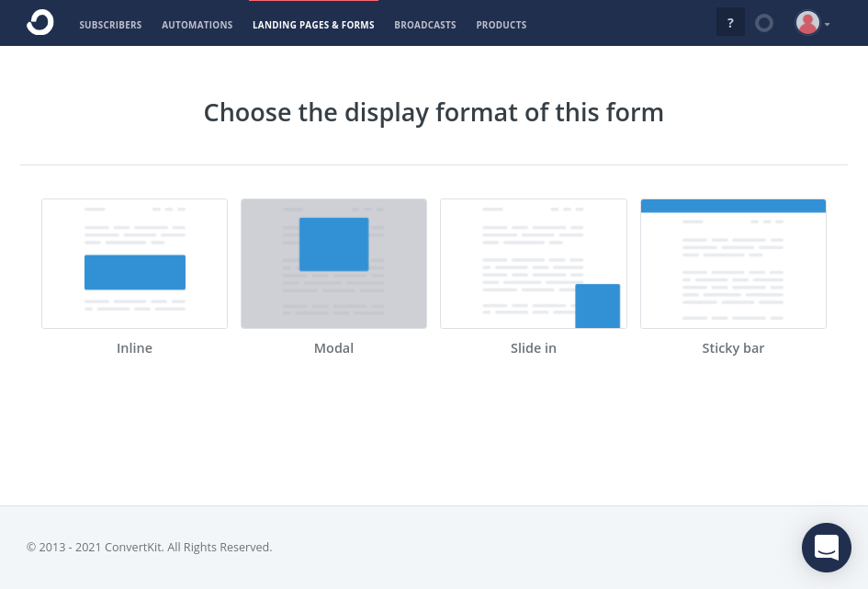Click the ConvertKit logo icon
The image size is (868, 589).
coord(40,22)
